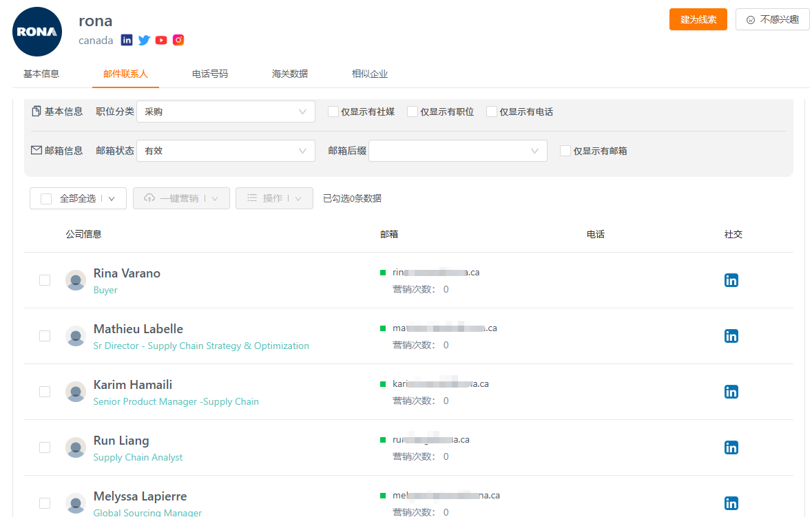Click Mathieu Labelle's avatar icon
Viewport: 812px width, 517px height.
coord(76,337)
